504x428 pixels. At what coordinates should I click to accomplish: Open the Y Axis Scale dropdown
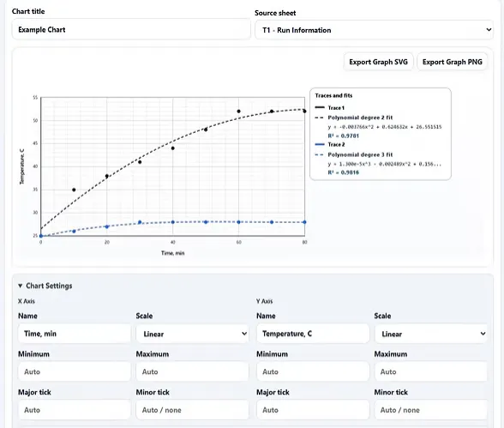point(430,334)
